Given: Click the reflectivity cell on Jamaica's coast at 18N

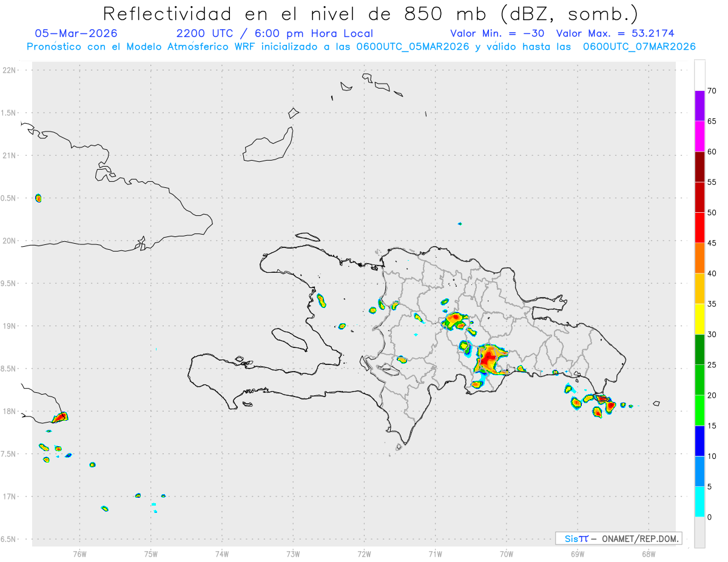Looking at the screenshot, I should (60, 417).
